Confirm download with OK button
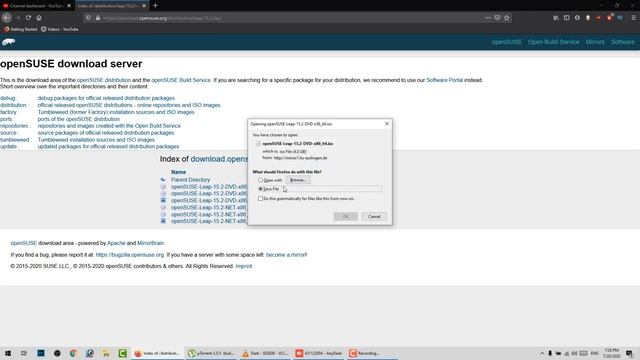The width and height of the screenshot is (640, 360). point(345,216)
